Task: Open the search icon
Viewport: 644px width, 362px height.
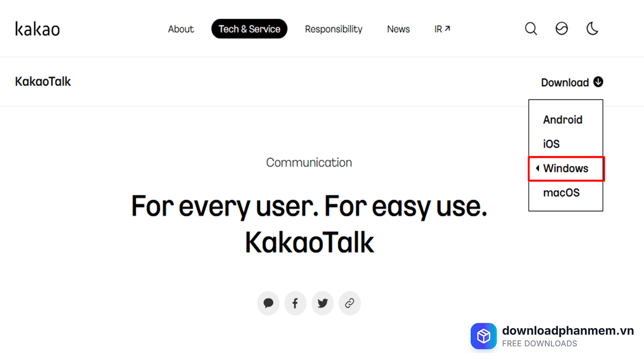Action: pos(531,29)
